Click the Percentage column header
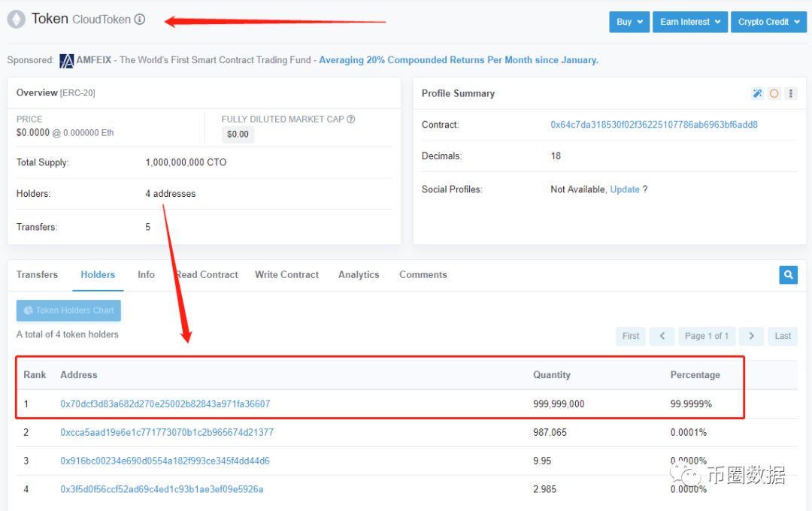 (695, 375)
